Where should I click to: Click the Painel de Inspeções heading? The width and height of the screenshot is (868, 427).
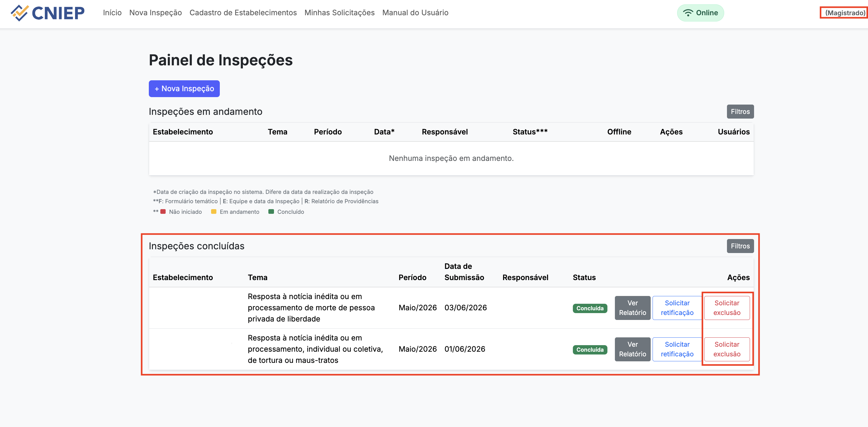(x=221, y=60)
